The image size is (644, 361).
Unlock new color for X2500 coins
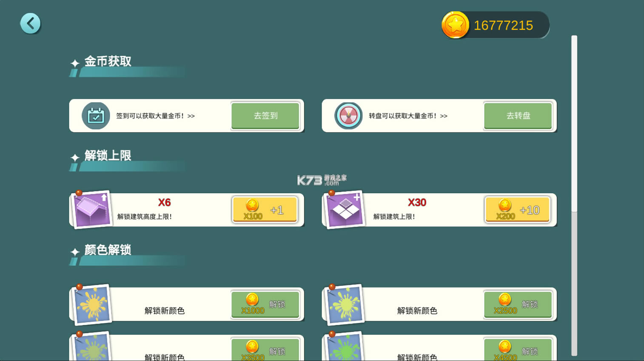click(518, 304)
